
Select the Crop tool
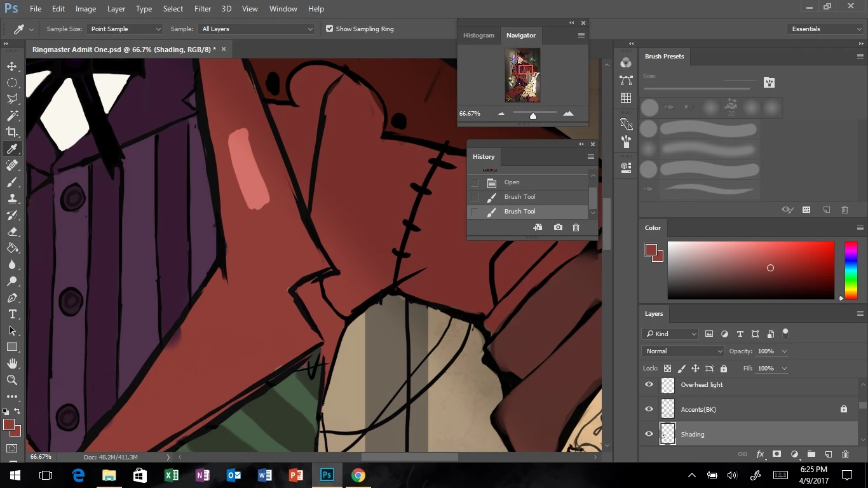(x=12, y=132)
